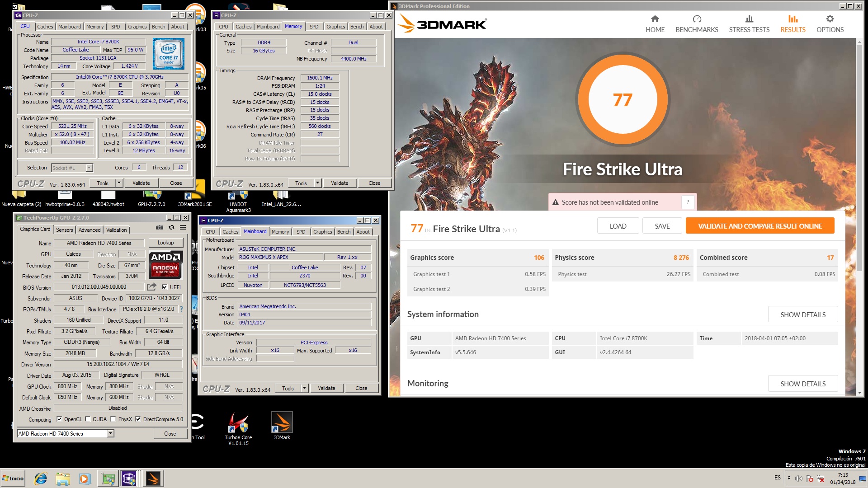Click Lookup button in GPU-Z
Viewport: 868px width, 488px height.
click(165, 243)
